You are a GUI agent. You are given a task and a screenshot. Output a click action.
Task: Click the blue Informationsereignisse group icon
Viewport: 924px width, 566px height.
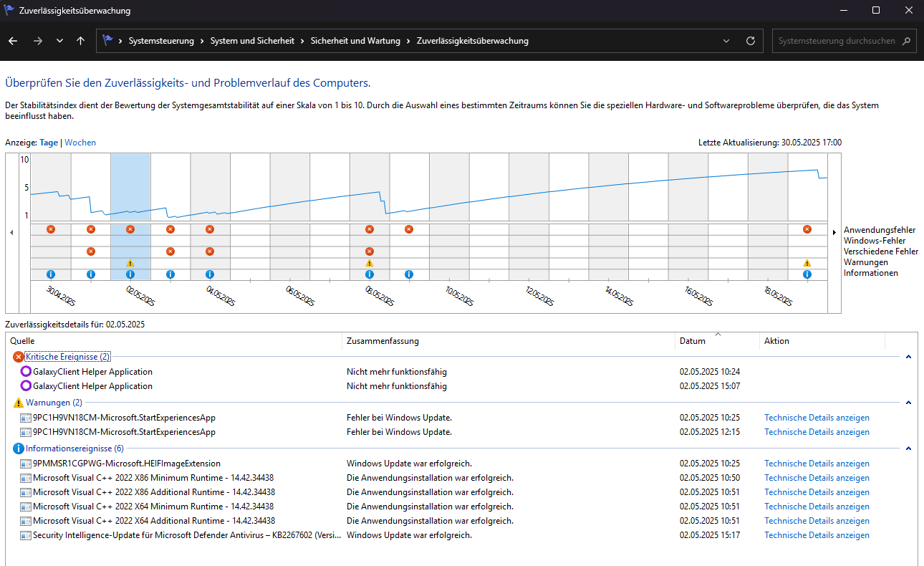19,449
